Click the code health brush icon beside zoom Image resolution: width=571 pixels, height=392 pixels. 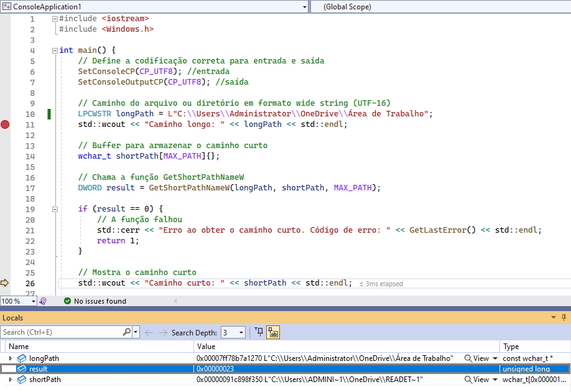[43, 301]
